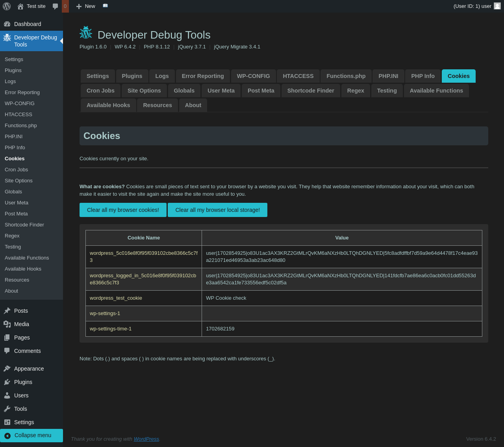Click the Users sidebar icon item
This screenshot has width=504, height=447.
coord(21,395)
